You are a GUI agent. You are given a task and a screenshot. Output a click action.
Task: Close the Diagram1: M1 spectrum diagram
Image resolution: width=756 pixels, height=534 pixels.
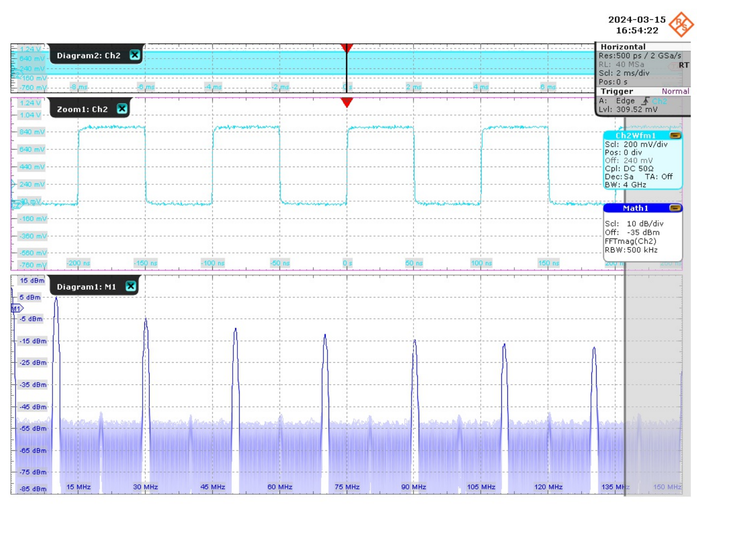click(131, 286)
